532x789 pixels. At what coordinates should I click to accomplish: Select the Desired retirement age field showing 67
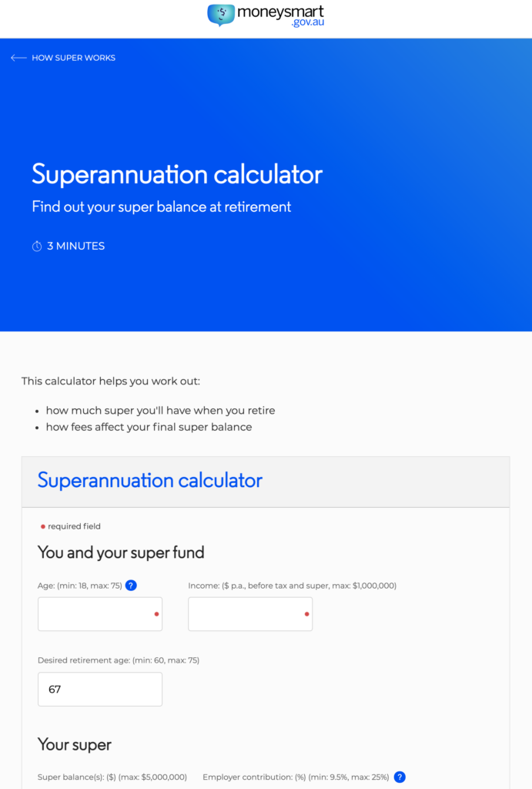[x=100, y=689]
